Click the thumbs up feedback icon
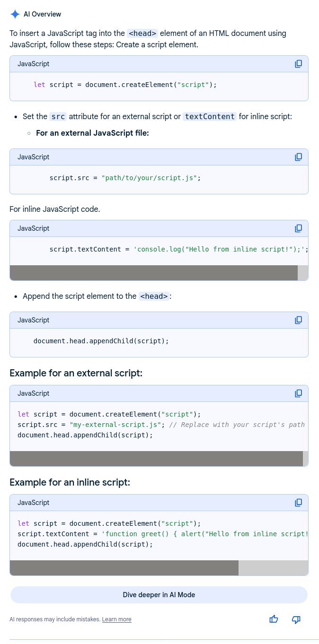 (274, 619)
